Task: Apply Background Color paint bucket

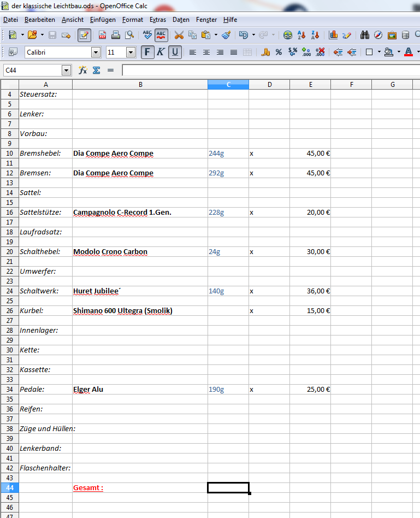Action: tap(389, 52)
